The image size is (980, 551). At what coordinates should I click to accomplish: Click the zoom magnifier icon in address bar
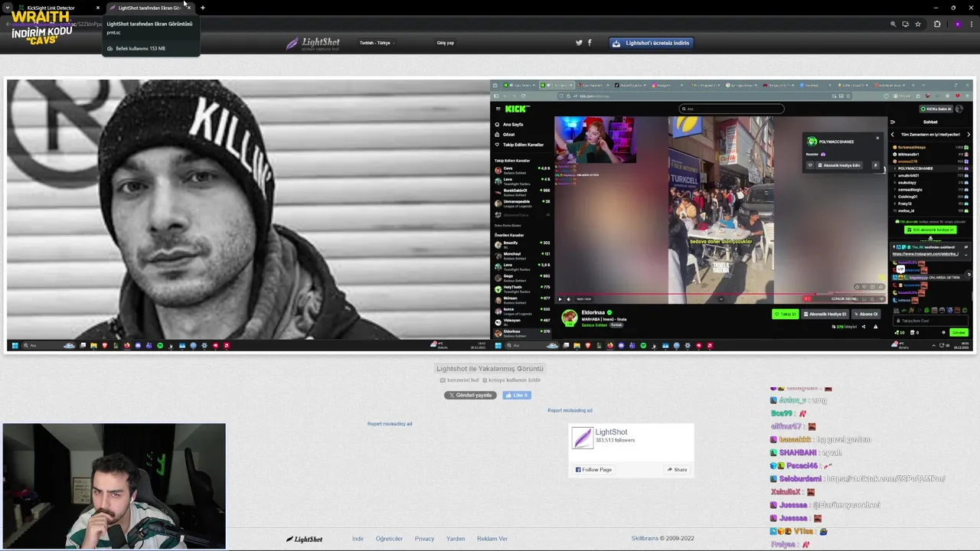[893, 24]
